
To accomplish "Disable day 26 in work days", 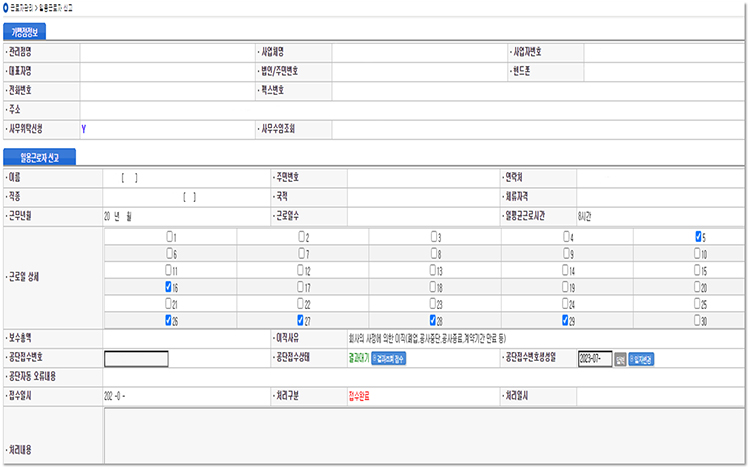I will (170, 321).
